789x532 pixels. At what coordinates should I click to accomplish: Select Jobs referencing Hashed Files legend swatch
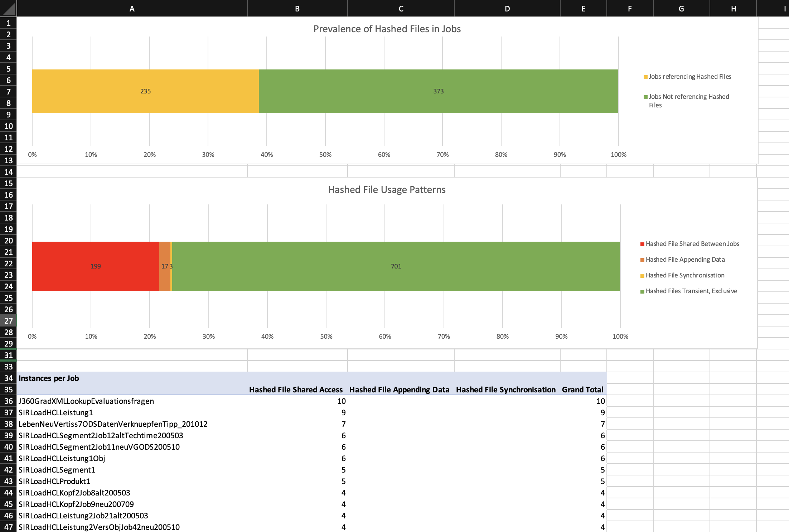point(645,77)
